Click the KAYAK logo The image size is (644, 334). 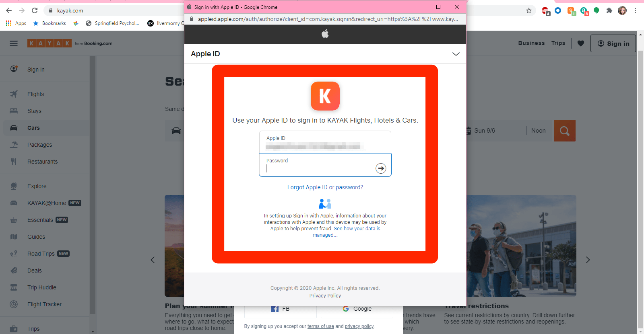point(50,43)
